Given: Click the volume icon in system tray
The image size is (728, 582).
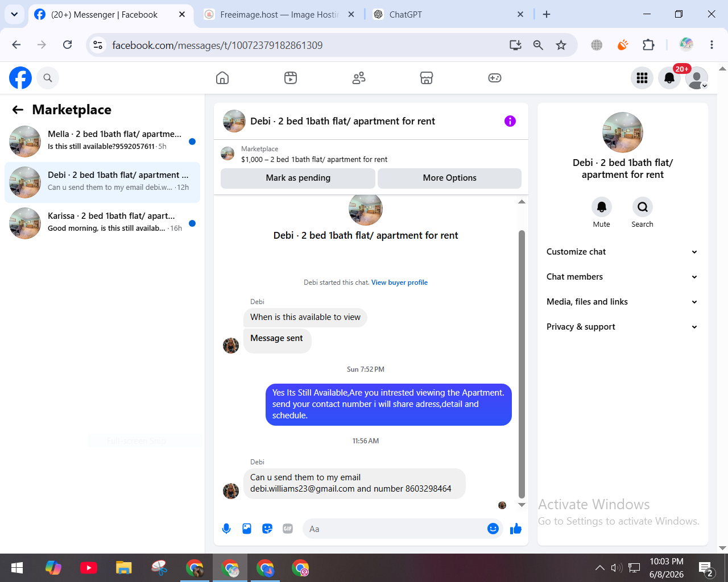Looking at the screenshot, I should 617,568.
